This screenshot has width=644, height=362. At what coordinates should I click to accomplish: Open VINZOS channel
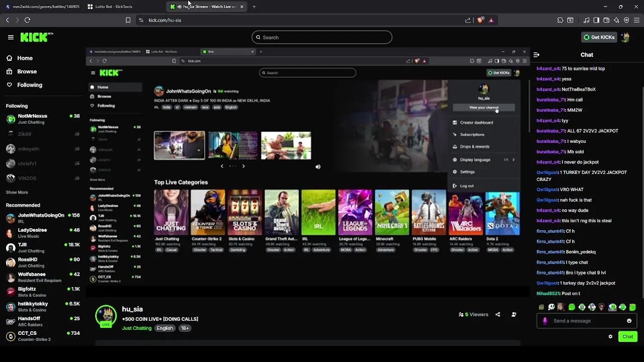click(x=42, y=178)
